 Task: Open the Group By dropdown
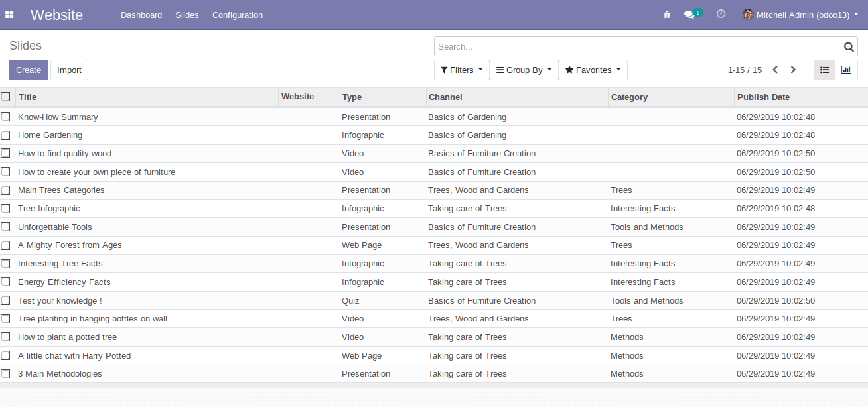524,70
